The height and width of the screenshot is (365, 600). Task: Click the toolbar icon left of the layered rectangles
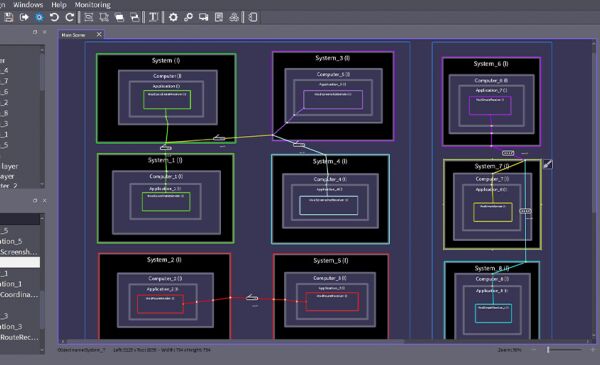104,17
